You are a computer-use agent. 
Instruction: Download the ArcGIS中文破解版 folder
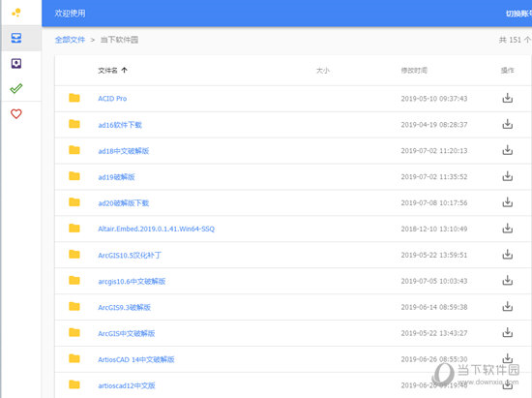[507, 332]
